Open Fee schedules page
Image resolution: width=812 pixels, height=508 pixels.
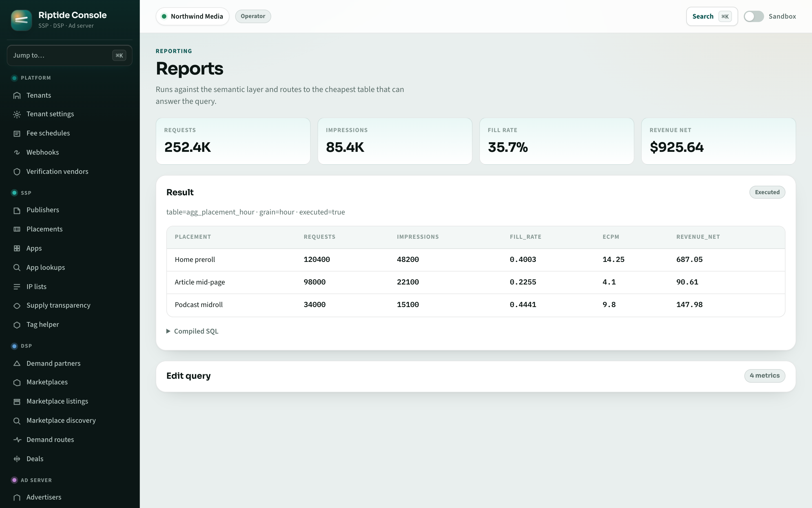(69, 133)
